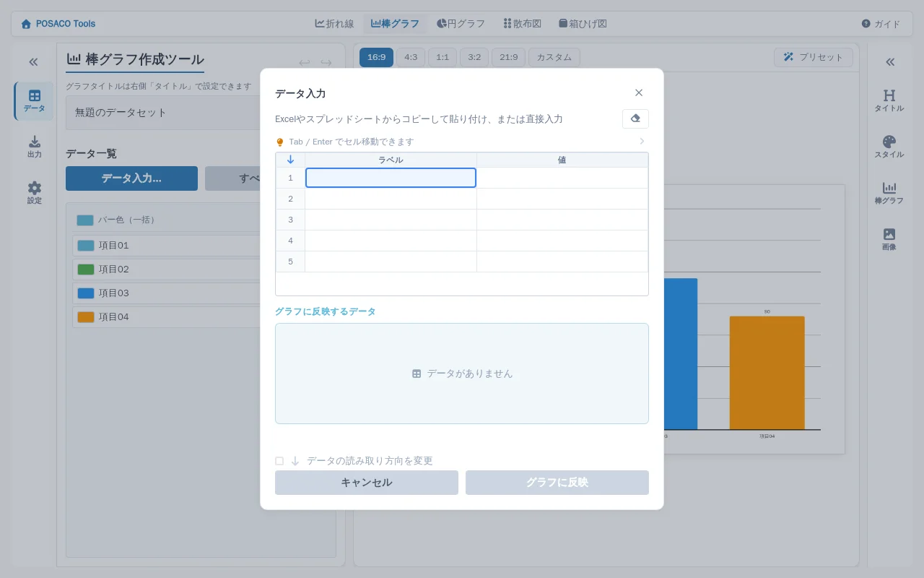Click the キャンセル button in the dialog
This screenshot has height=578, width=924.
click(x=366, y=482)
